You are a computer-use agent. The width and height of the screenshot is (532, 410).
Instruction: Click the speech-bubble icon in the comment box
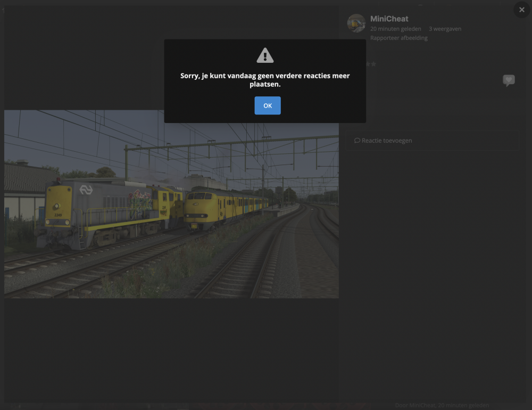[x=357, y=140]
